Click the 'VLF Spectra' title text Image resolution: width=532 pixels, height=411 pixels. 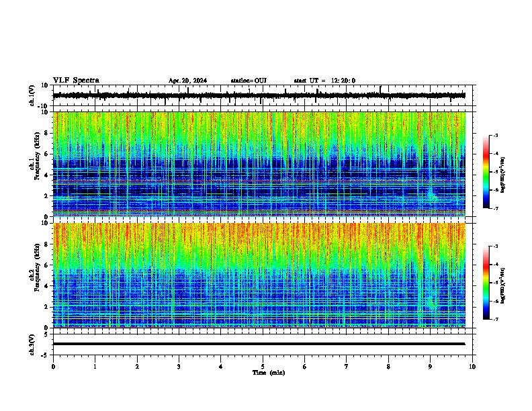[x=76, y=81]
